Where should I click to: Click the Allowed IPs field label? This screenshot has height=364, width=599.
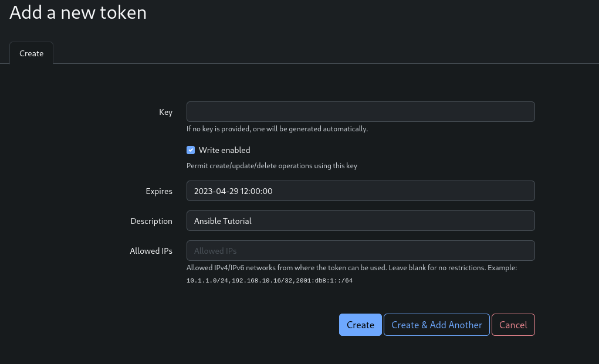click(x=151, y=251)
